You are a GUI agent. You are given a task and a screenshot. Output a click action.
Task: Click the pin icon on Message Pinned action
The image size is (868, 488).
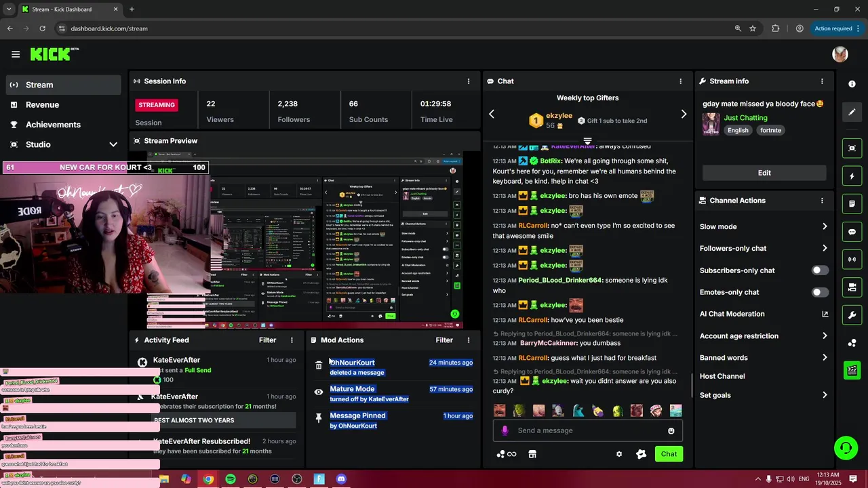pos(319,418)
